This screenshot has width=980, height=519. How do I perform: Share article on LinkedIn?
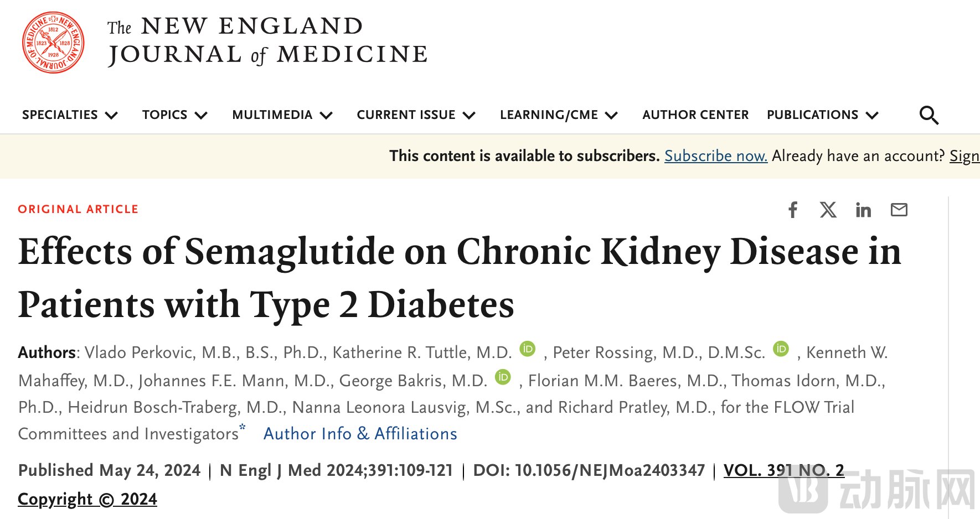863,210
